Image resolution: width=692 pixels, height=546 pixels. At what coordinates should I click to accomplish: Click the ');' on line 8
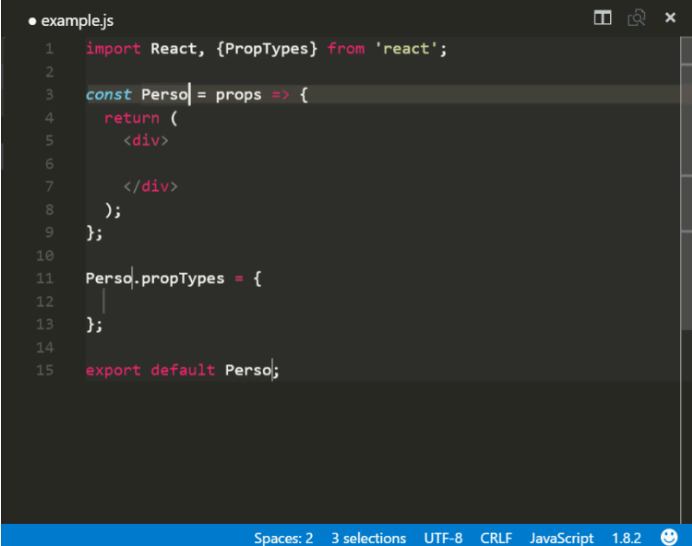click(x=113, y=210)
